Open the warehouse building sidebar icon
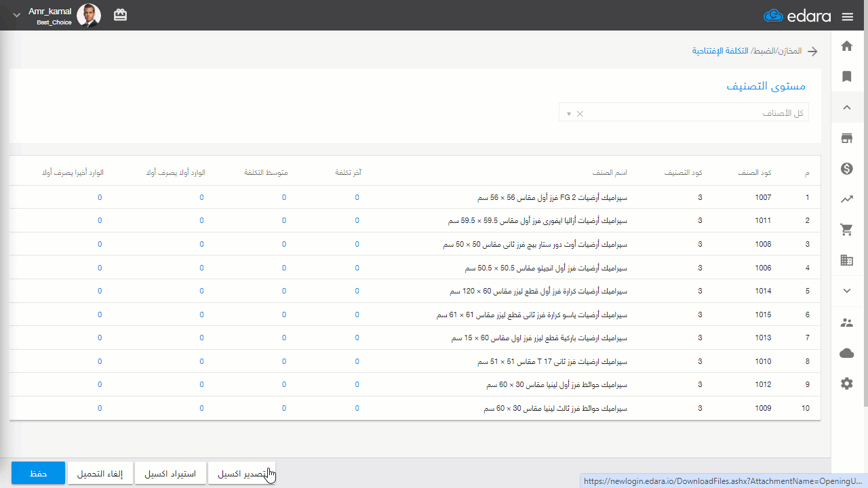Image resolution: width=868 pixels, height=488 pixels. (x=846, y=260)
